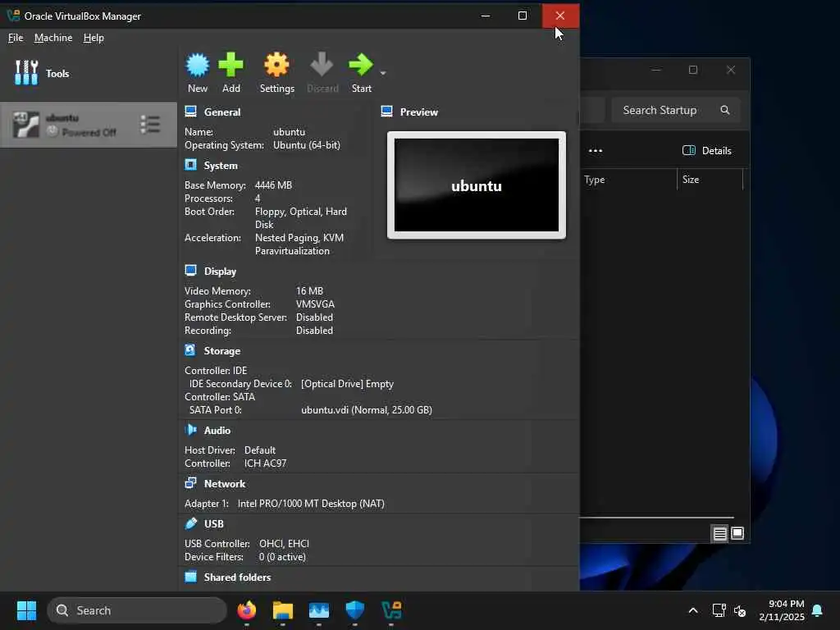Open the Audio settings heading link
This screenshot has height=630, width=840.
click(217, 430)
